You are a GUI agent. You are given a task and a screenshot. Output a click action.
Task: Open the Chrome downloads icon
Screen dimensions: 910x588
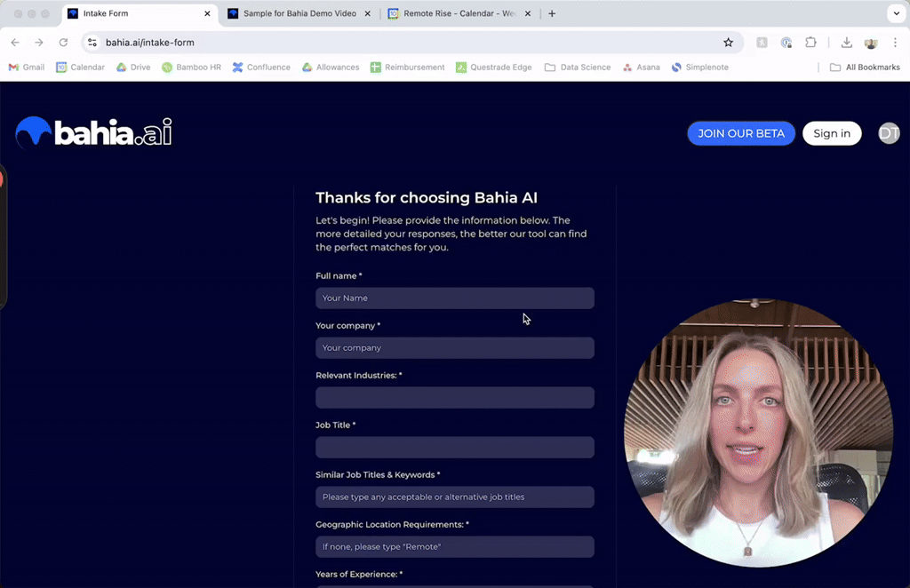click(x=846, y=43)
